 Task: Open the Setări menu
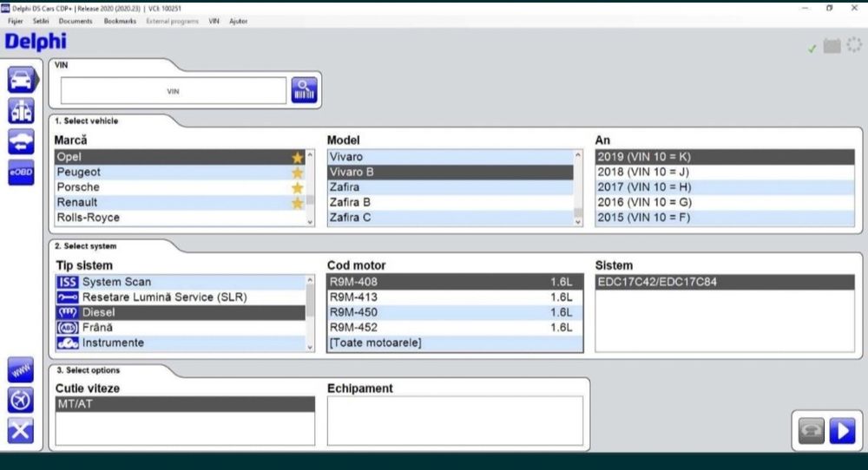(41, 21)
